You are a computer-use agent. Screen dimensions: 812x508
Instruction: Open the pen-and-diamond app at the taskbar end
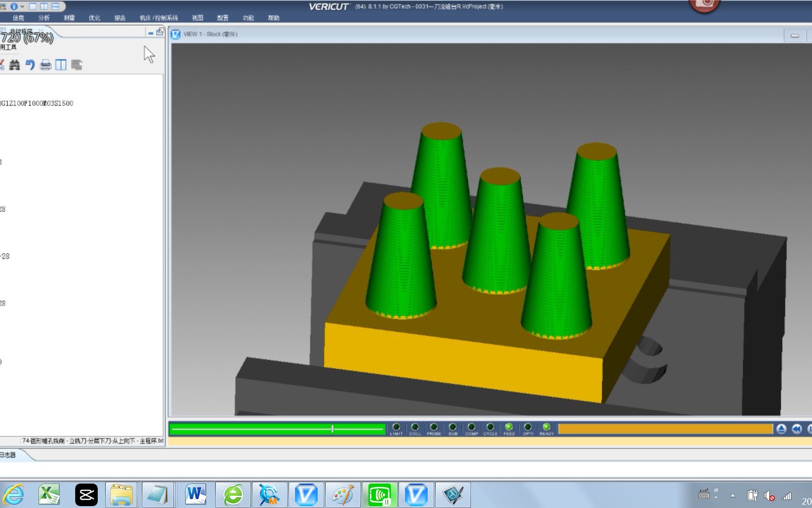[453, 495]
